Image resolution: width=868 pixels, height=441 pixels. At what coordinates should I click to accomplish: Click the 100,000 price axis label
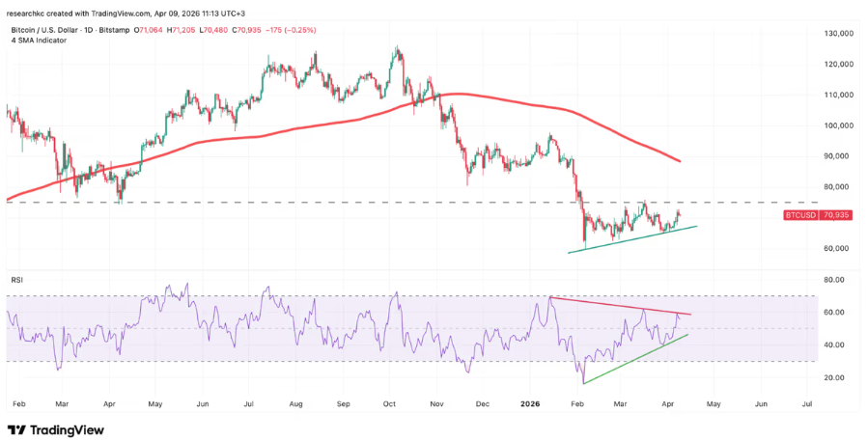pyautogui.click(x=834, y=125)
